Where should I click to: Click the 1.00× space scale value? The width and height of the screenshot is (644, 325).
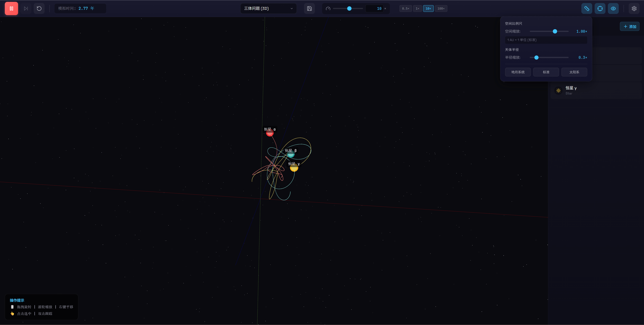coord(581,31)
